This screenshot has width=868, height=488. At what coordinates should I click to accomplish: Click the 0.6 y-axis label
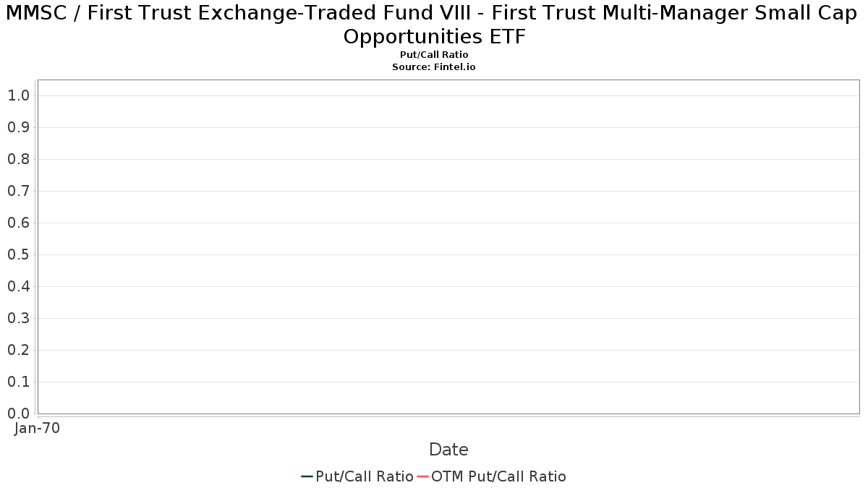[x=18, y=223]
